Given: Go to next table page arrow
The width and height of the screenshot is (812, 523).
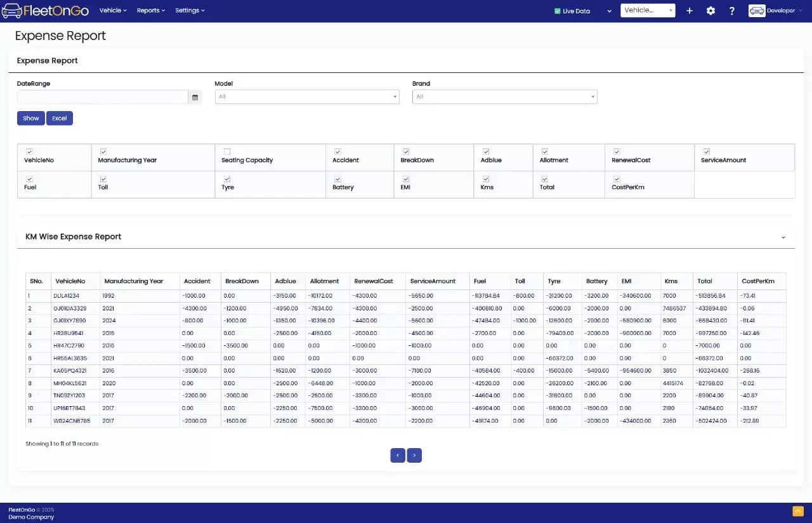Looking at the screenshot, I should click(x=414, y=455).
